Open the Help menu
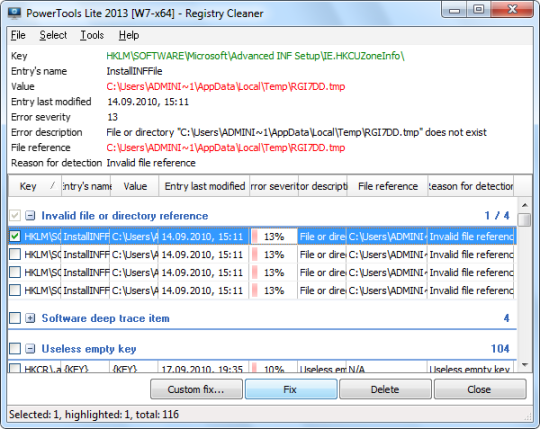 tap(129, 35)
